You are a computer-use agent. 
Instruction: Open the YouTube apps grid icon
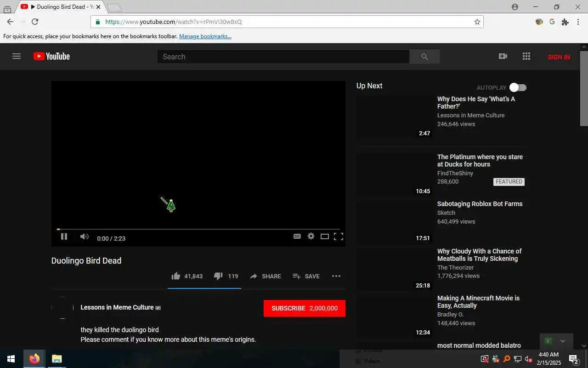[526, 56]
